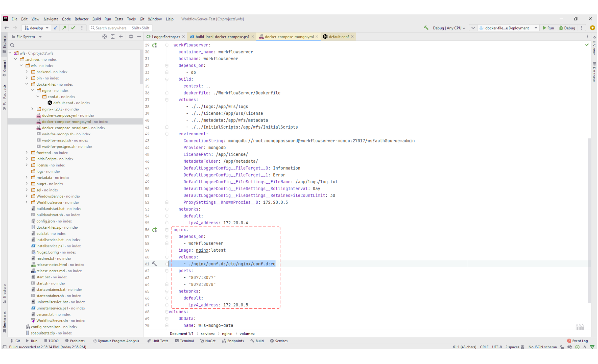Viewport: 598px width, 364px height.
Task: Click the navigate Back arrow
Action: pos(6,28)
